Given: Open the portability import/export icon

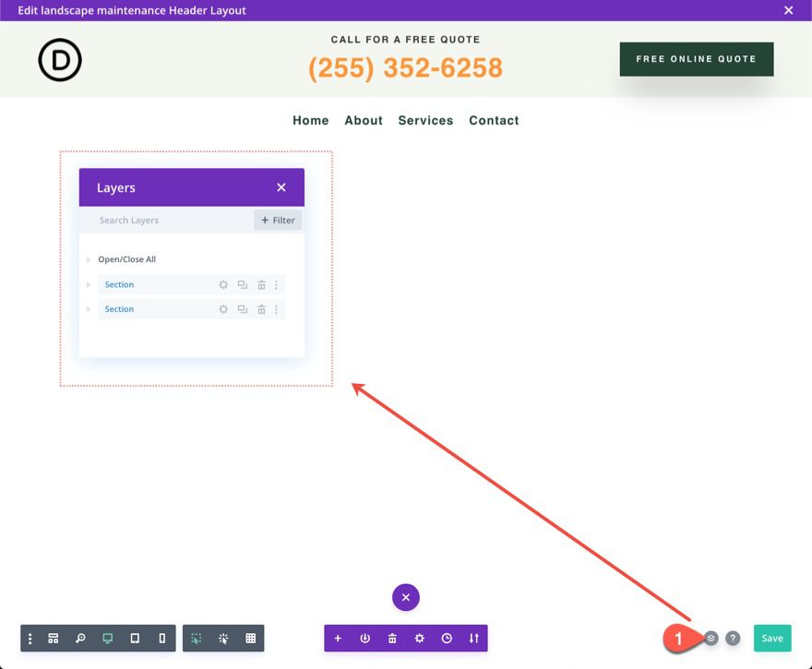Looking at the screenshot, I should [474, 638].
